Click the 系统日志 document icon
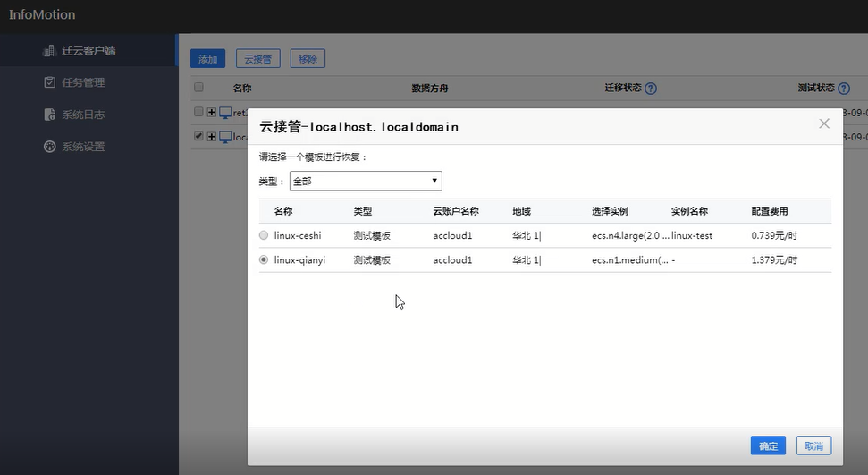868x475 pixels. pyautogui.click(x=49, y=115)
